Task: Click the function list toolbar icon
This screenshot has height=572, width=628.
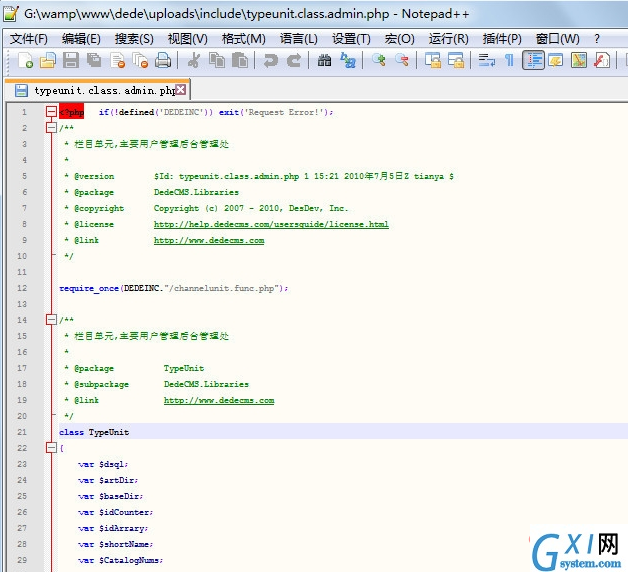Action: point(602,60)
